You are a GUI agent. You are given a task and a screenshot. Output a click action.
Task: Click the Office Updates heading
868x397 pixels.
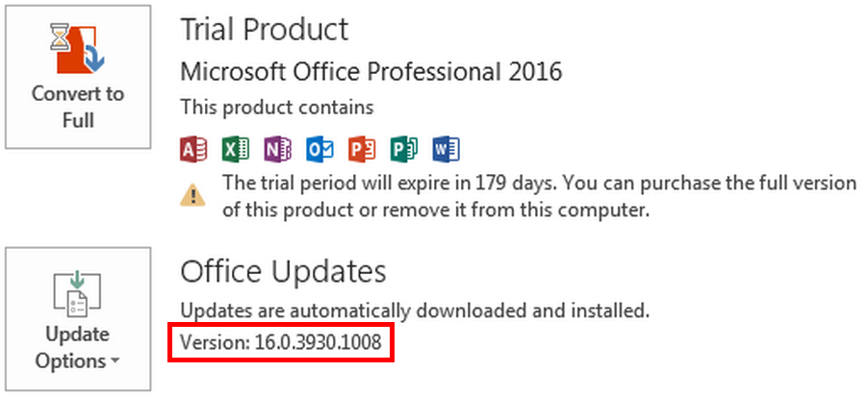pos(284,271)
